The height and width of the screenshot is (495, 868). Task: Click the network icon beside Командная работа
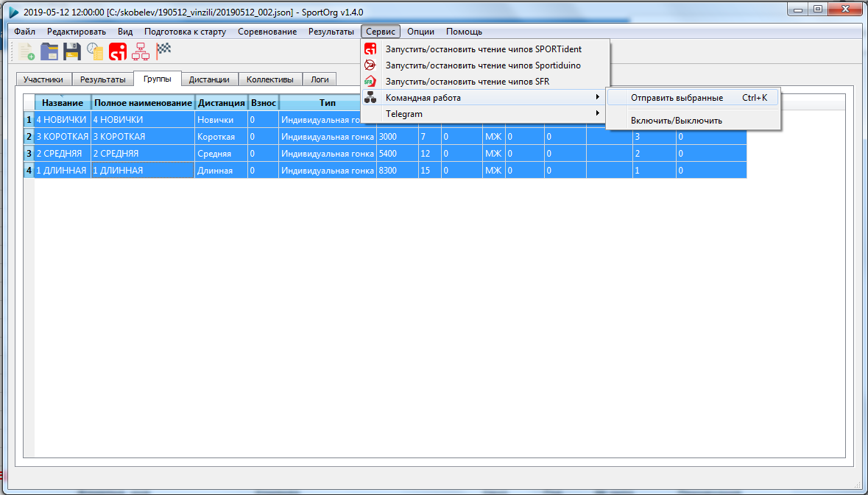(370, 98)
